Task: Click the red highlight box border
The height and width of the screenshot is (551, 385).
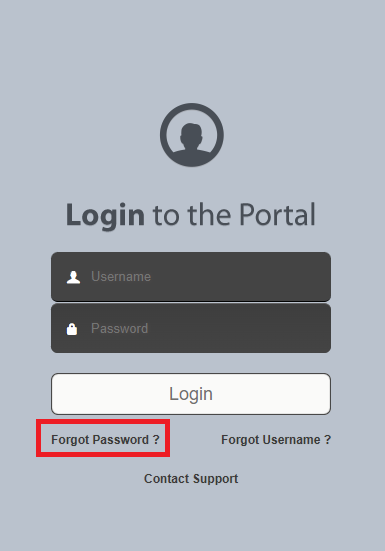Action: tap(103, 421)
